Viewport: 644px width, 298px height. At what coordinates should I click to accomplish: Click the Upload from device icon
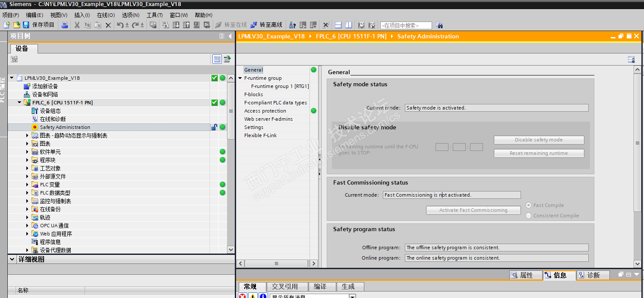click(x=186, y=25)
